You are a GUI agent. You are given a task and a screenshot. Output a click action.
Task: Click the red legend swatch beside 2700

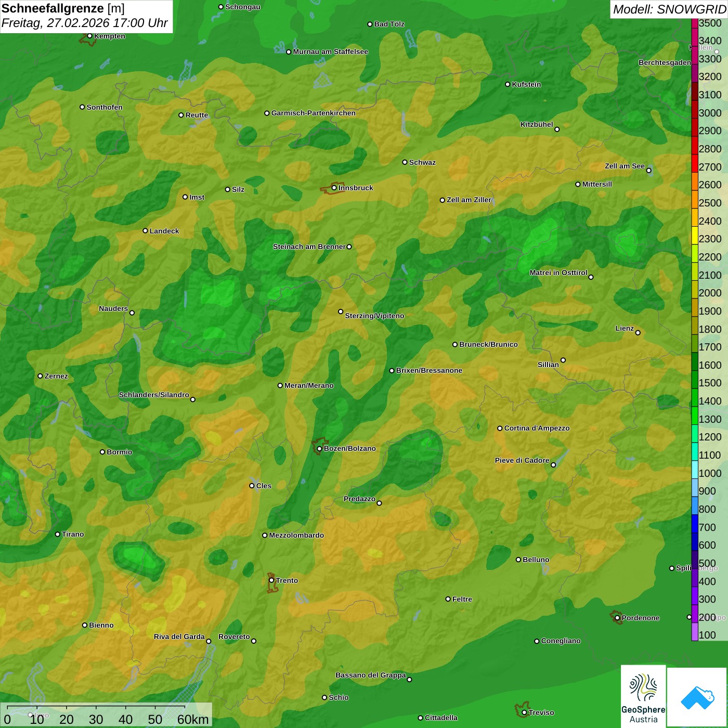695,163
